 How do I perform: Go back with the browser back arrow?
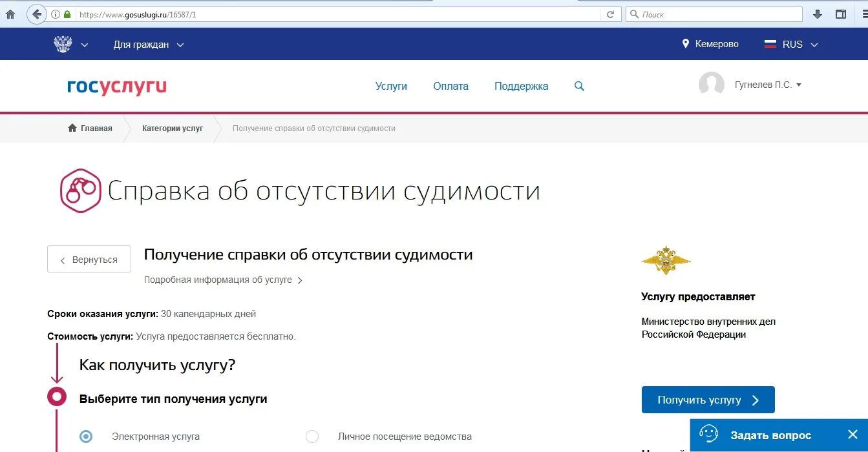[x=37, y=14]
